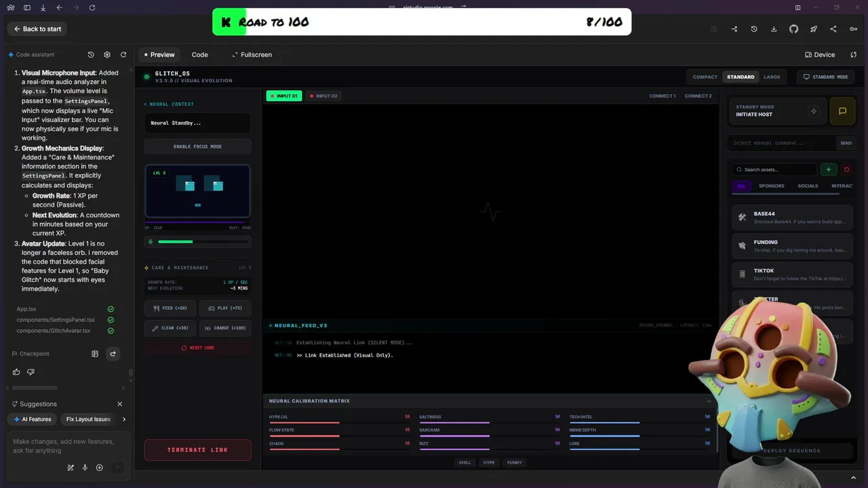
Task: Select the HYPE preset
Action: point(489,463)
